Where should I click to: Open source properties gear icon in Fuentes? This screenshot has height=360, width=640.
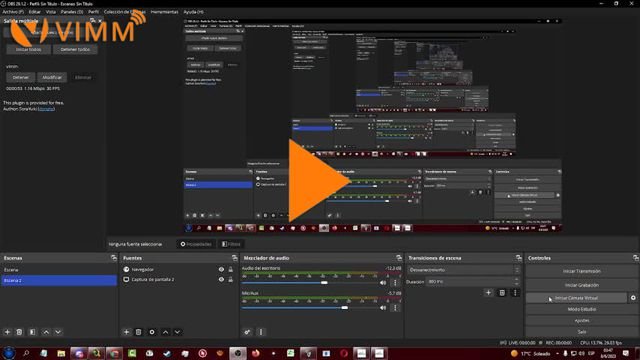tap(152, 332)
